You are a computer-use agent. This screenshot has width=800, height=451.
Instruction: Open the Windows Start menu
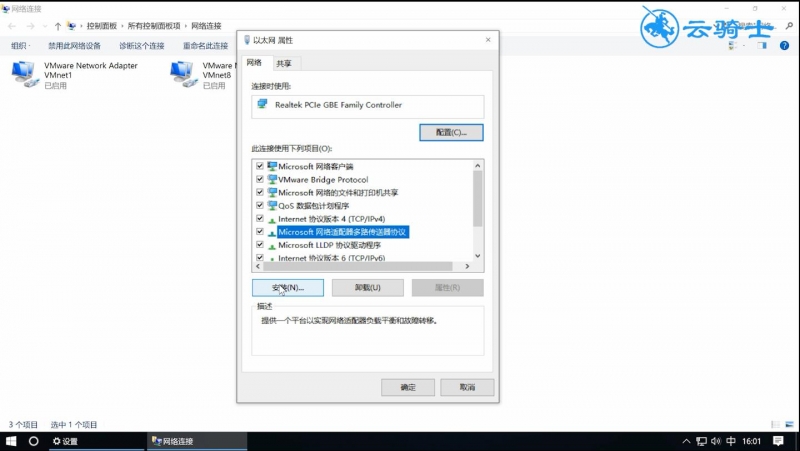pyautogui.click(x=11, y=441)
